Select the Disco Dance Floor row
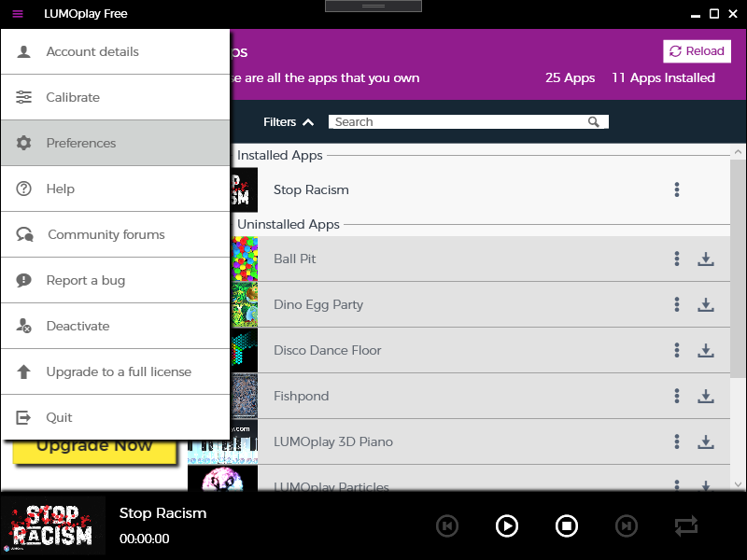Viewport: 747px width, 560px height. (480, 350)
